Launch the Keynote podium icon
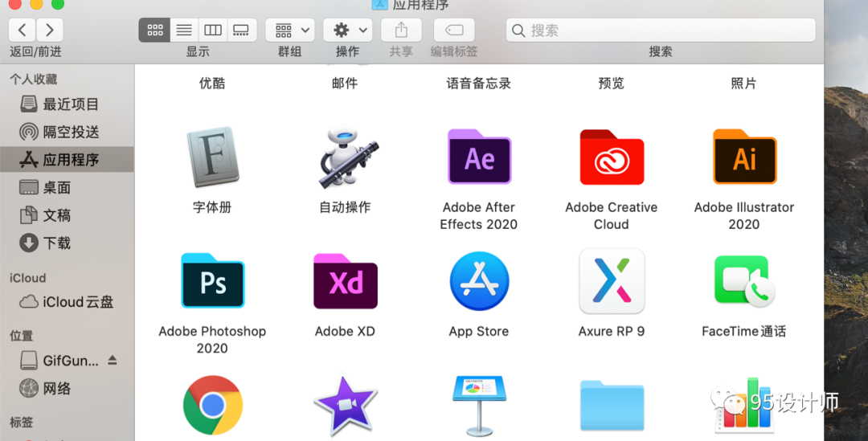This screenshot has width=868, height=441. coord(479,406)
